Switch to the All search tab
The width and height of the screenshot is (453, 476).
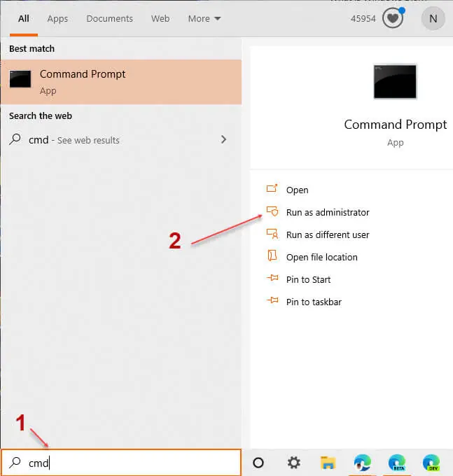click(24, 19)
